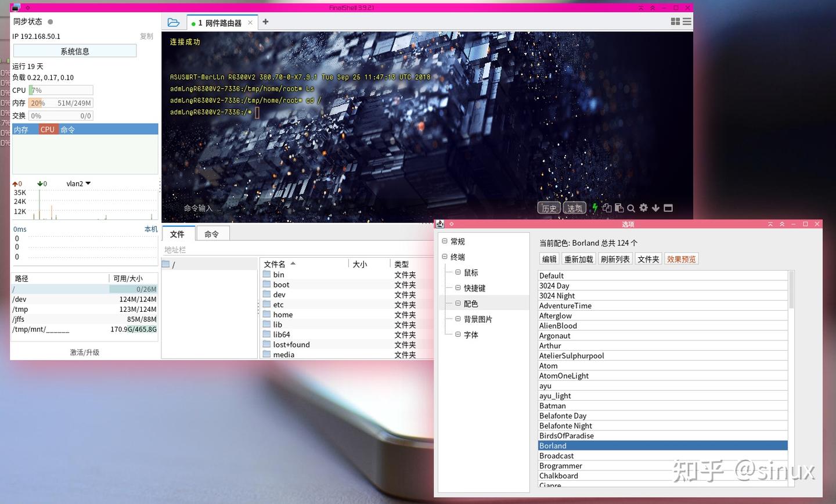
Task: Click the 系统信息 system info button
Action: [74, 51]
